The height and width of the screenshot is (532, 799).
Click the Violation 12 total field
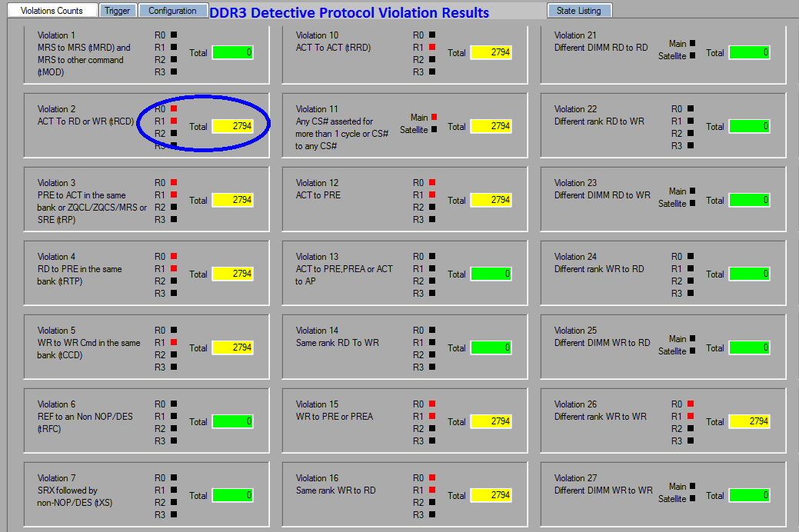pyautogui.click(x=491, y=200)
